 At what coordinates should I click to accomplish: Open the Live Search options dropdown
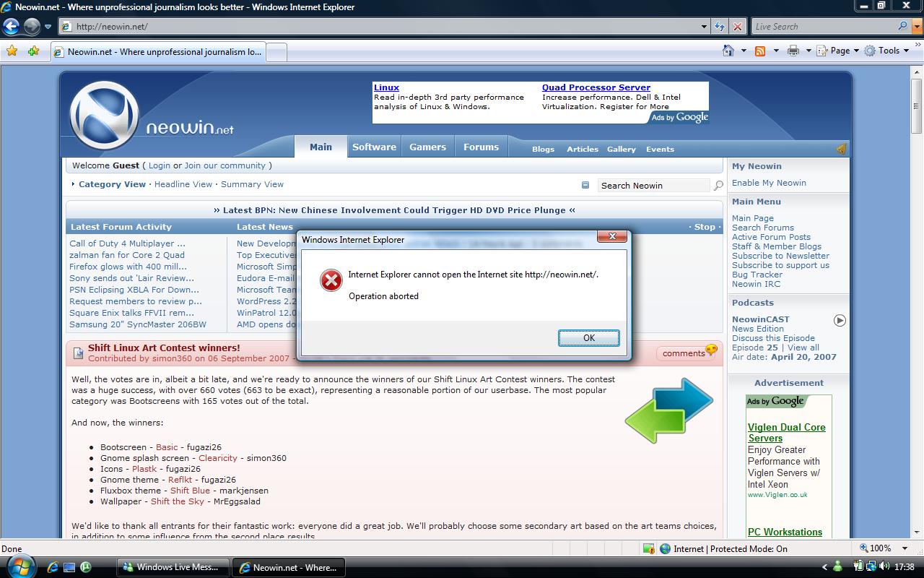916,27
